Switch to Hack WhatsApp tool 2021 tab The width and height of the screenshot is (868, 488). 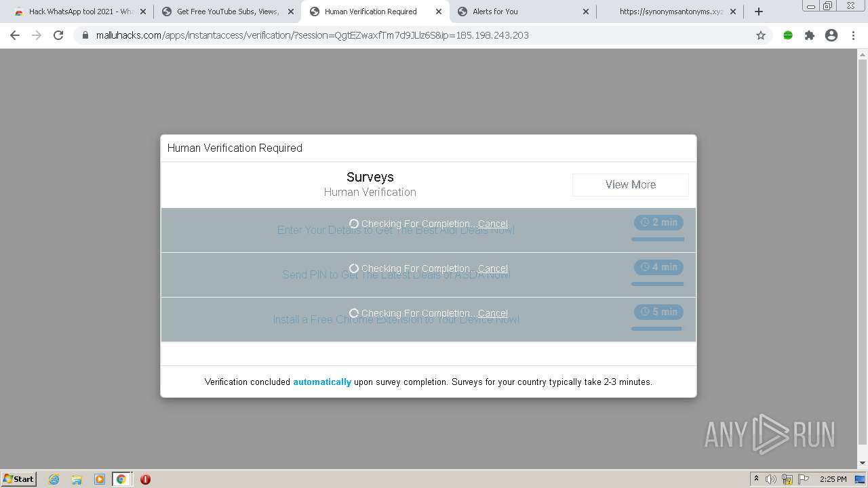[x=80, y=12]
